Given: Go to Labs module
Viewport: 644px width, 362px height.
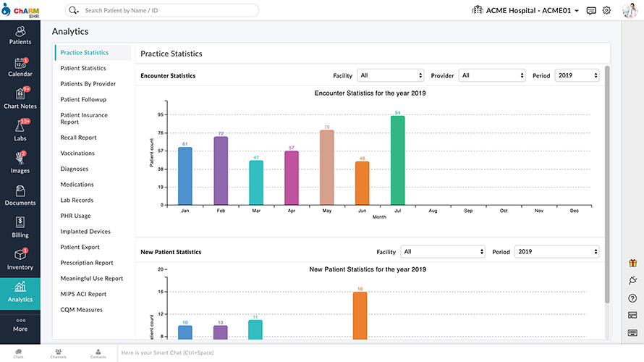Looking at the screenshot, I should tap(20, 132).
